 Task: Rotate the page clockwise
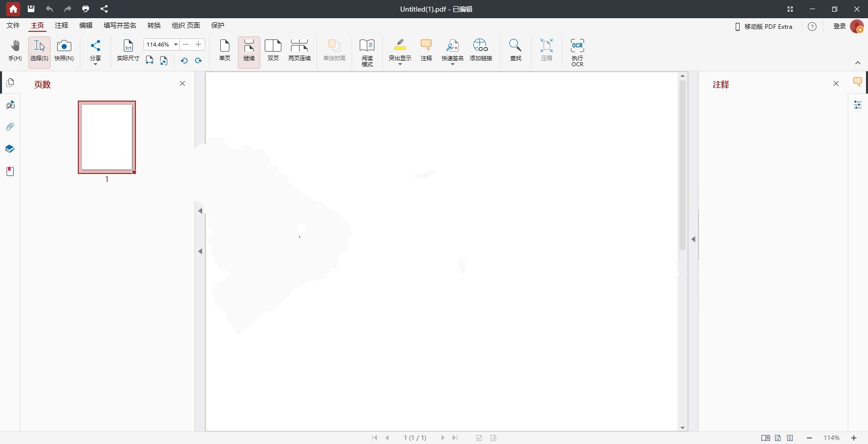point(199,60)
